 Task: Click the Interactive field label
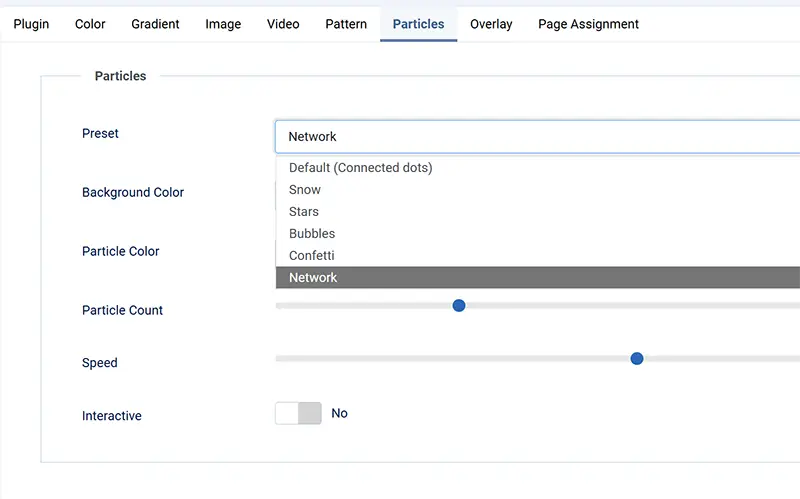(x=112, y=416)
